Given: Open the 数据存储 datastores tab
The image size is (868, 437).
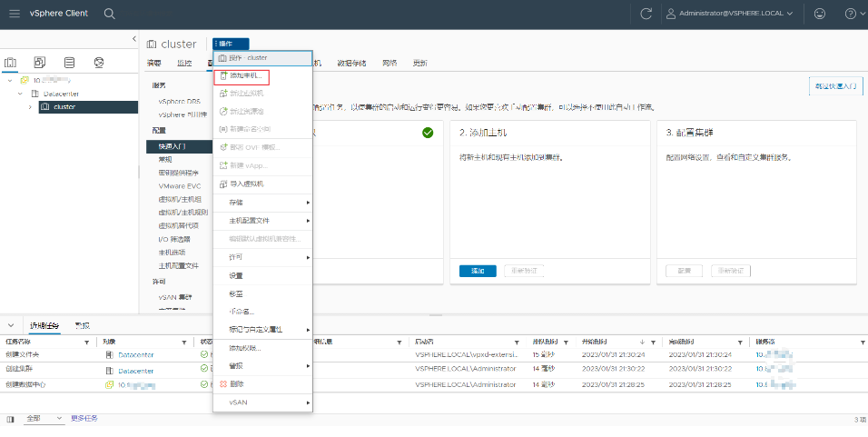Looking at the screenshot, I should pyautogui.click(x=351, y=63).
